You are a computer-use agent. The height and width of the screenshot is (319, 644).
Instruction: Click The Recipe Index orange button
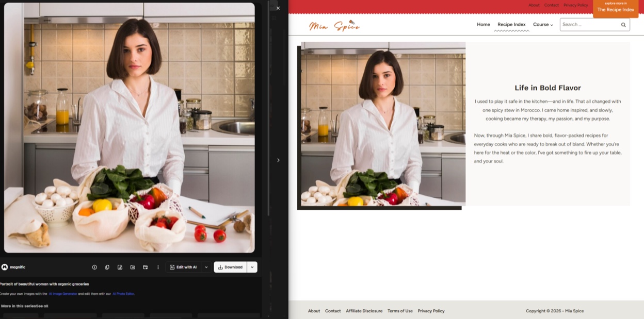(x=616, y=9)
